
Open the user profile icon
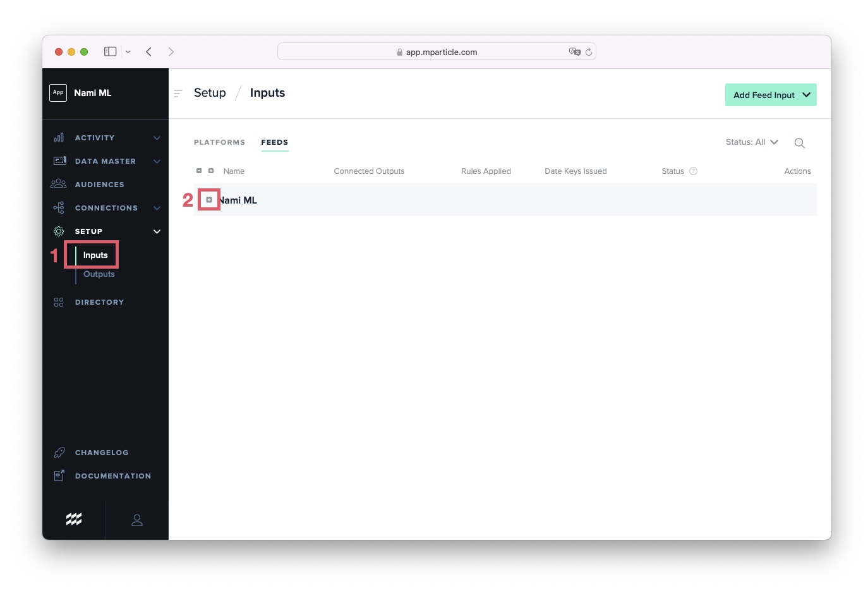pyautogui.click(x=137, y=520)
